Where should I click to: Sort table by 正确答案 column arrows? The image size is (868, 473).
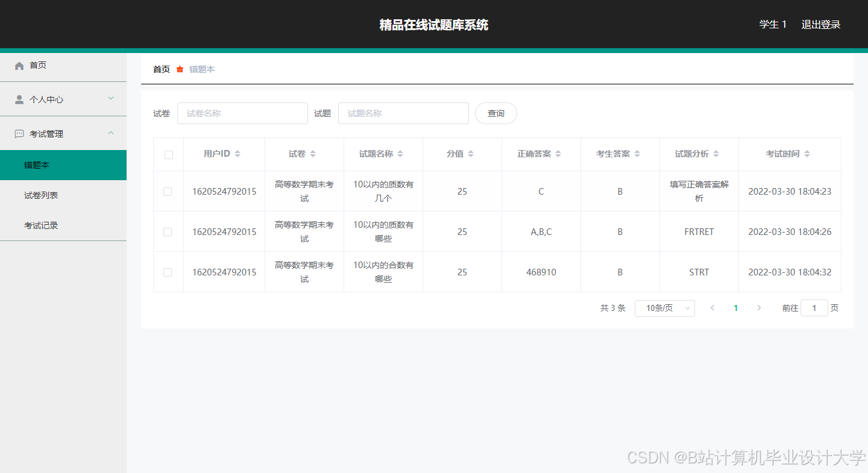pyautogui.click(x=558, y=154)
